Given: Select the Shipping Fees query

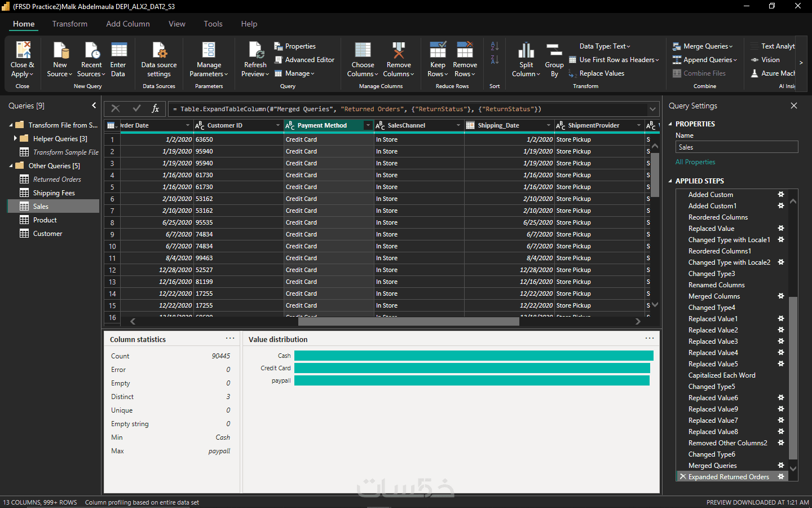Looking at the screenshot, I should tap(54, 193).
